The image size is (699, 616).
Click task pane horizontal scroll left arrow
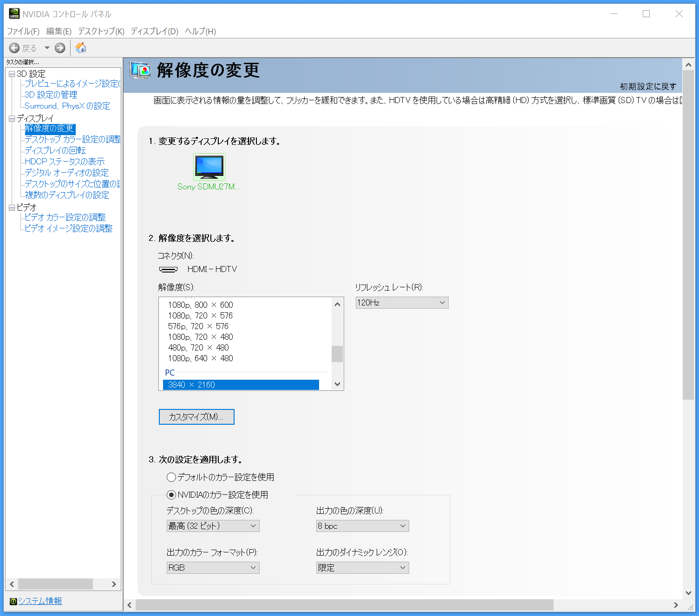(x=12, y=584)
